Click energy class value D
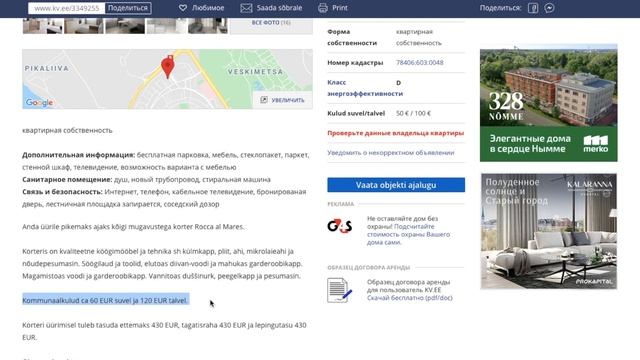This screenshot has width=640, height=360. pos(398,82)
